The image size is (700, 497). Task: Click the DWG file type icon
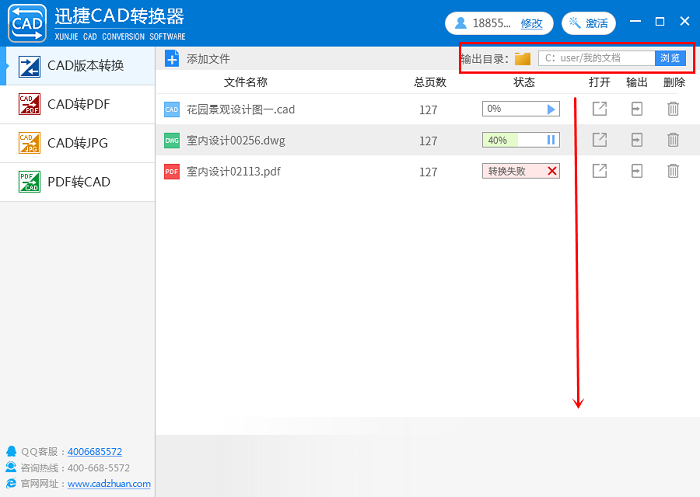(x=172, y=141)
